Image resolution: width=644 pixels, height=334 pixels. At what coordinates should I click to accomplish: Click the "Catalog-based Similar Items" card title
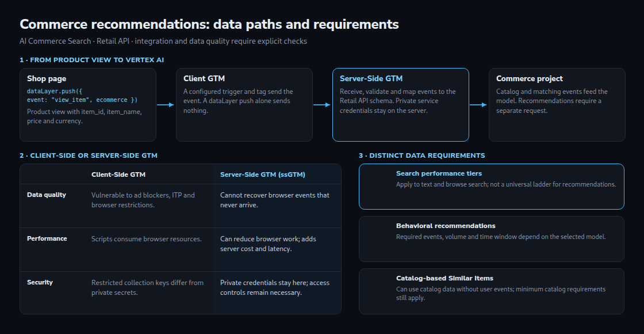[x=444, y=278]
